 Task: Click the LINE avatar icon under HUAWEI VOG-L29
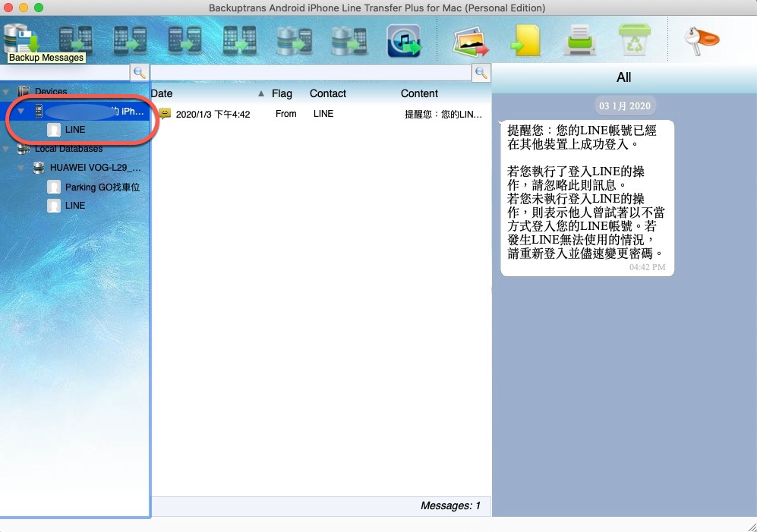[54, 205]
